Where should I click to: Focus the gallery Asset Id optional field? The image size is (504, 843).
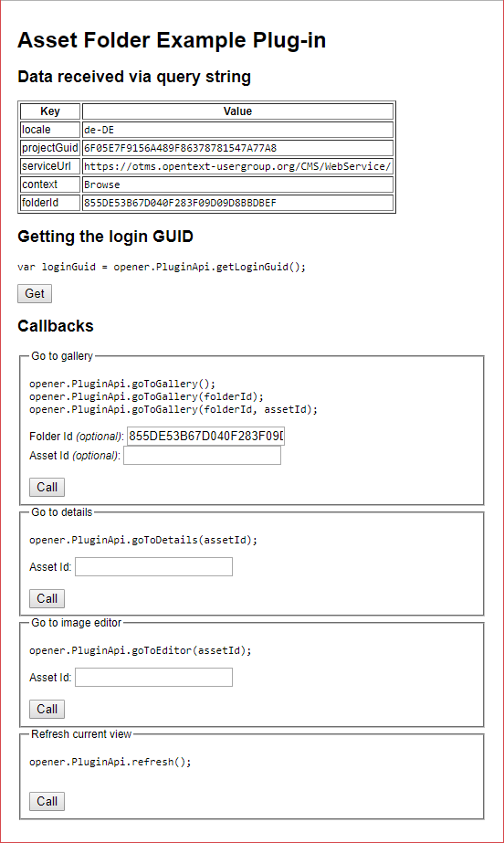click(x=202, y=456)
